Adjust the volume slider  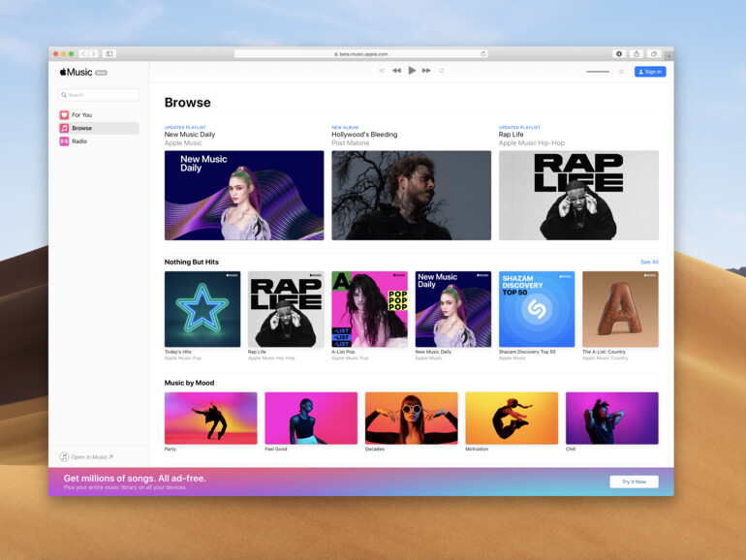[x=600, y=72]
